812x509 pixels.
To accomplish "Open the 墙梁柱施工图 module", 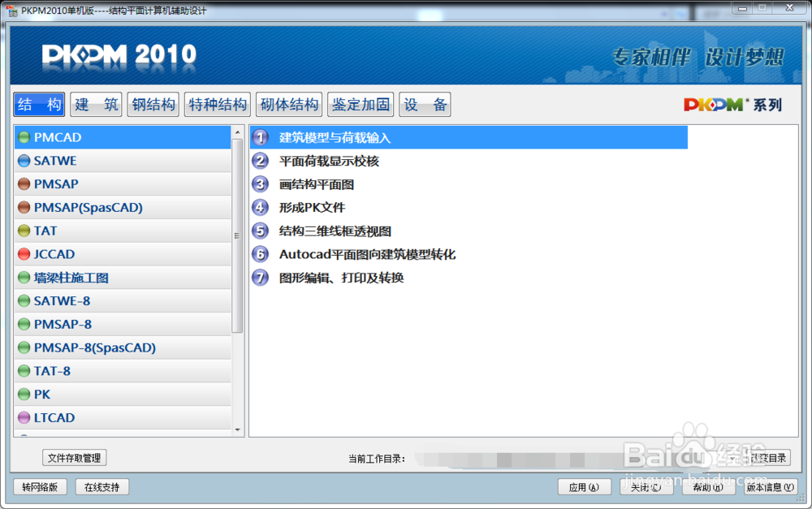I will [123, 278].
